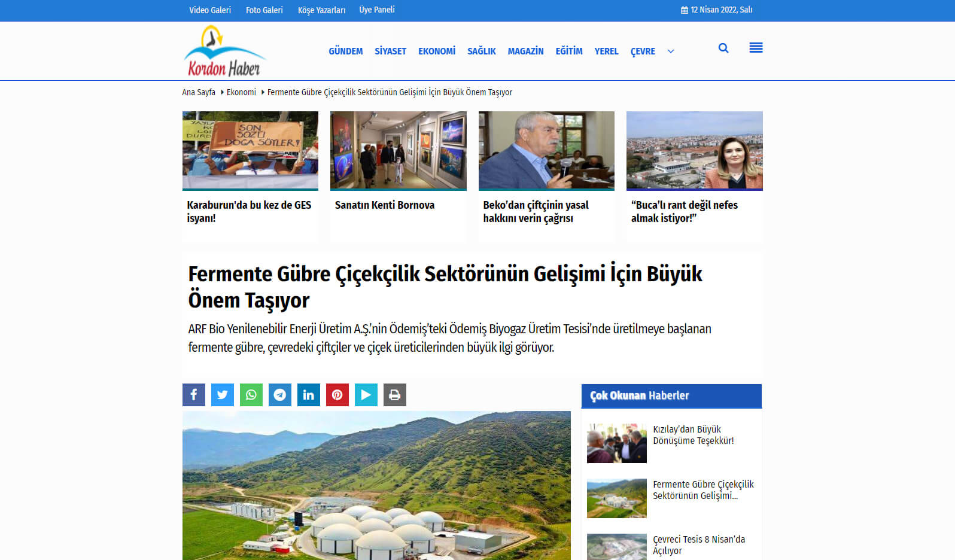Click the calendar icon beside the date

coord(685,10)
